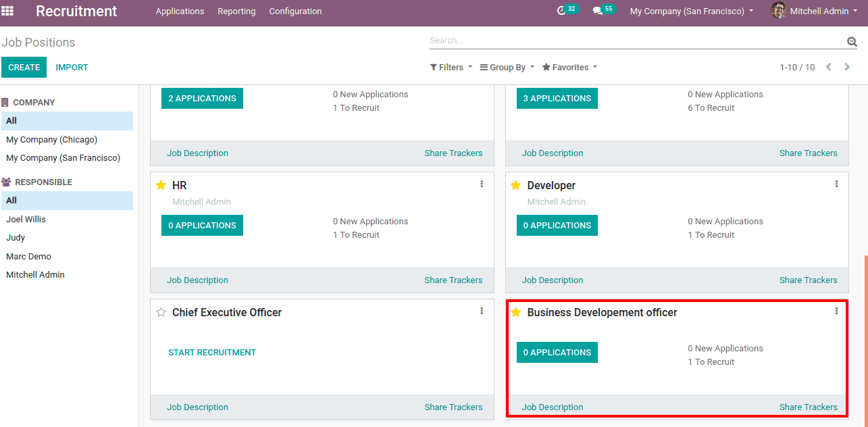The width and height of the screenshot is (868, 427).
Task: Open Job Description on Business Developement officer card
Action: 553,407
